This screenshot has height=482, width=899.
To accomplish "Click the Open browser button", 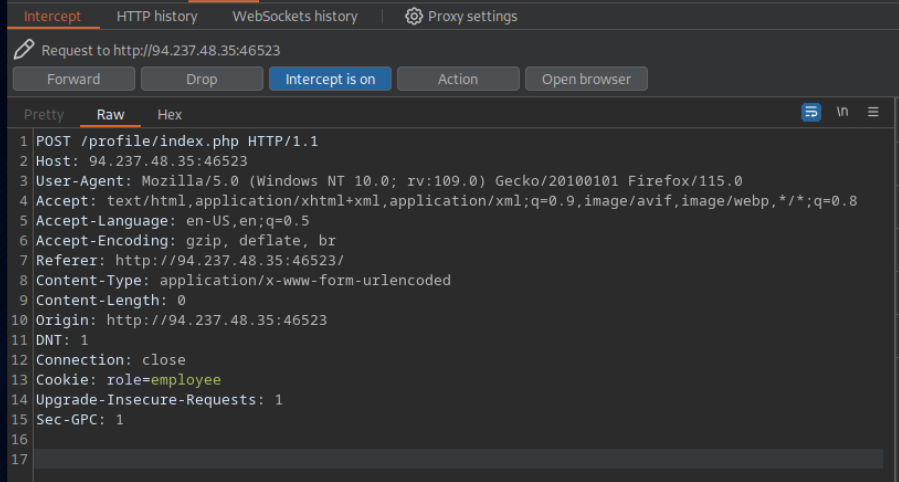I will coord(586,79).
